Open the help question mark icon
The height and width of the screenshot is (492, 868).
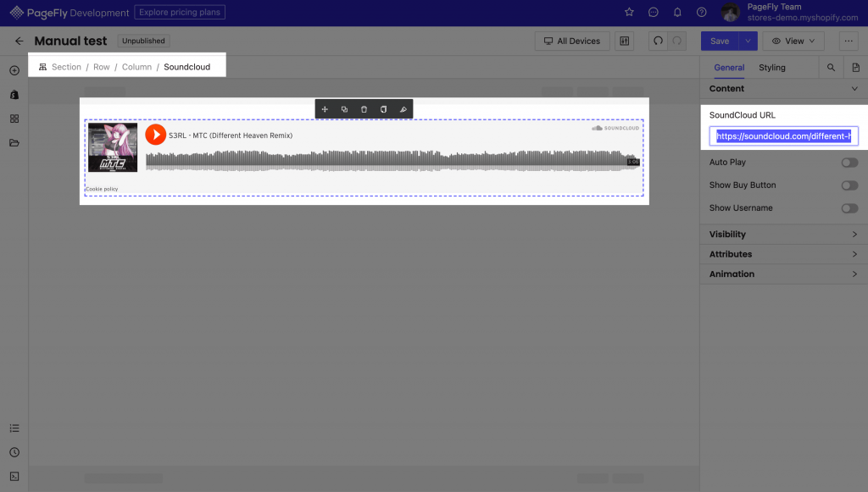701,12
